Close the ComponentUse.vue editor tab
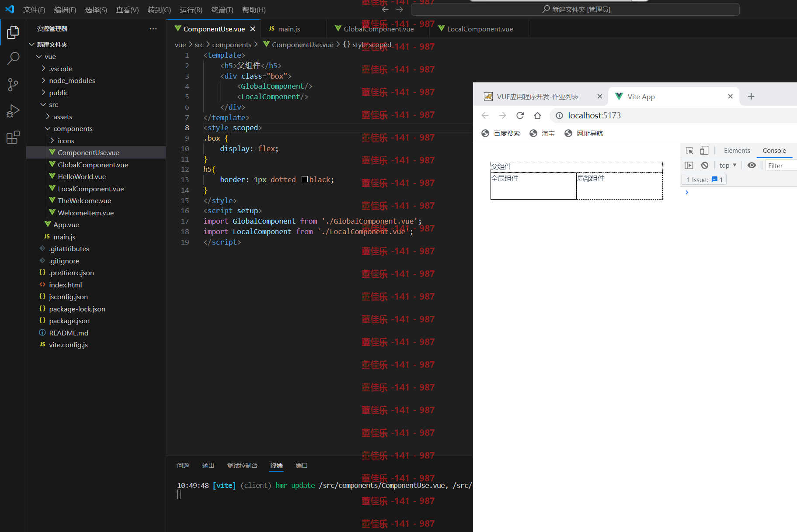This screenshot has width=797, height=532. pyautogui.click(x=253, y=29)
